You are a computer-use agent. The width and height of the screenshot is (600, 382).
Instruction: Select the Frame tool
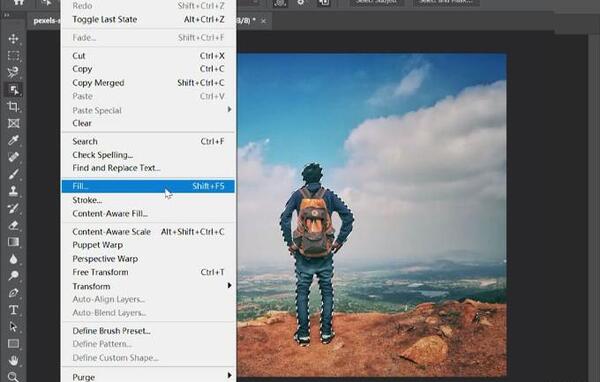coord(13,123)
